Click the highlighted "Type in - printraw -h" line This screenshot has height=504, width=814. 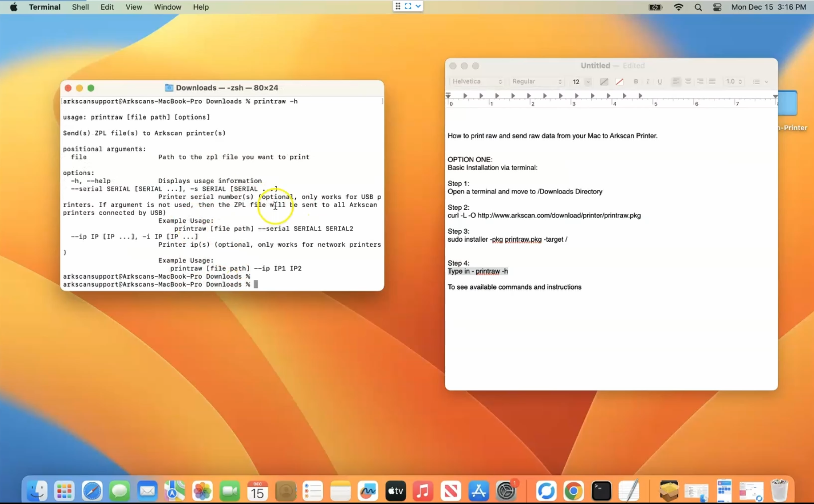478,271
